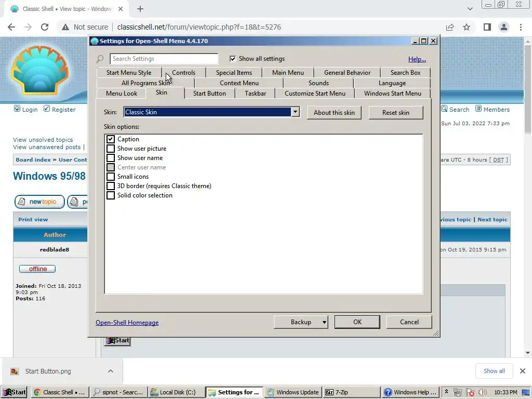Click the search magnifier icon in Settings

[100, 59]
